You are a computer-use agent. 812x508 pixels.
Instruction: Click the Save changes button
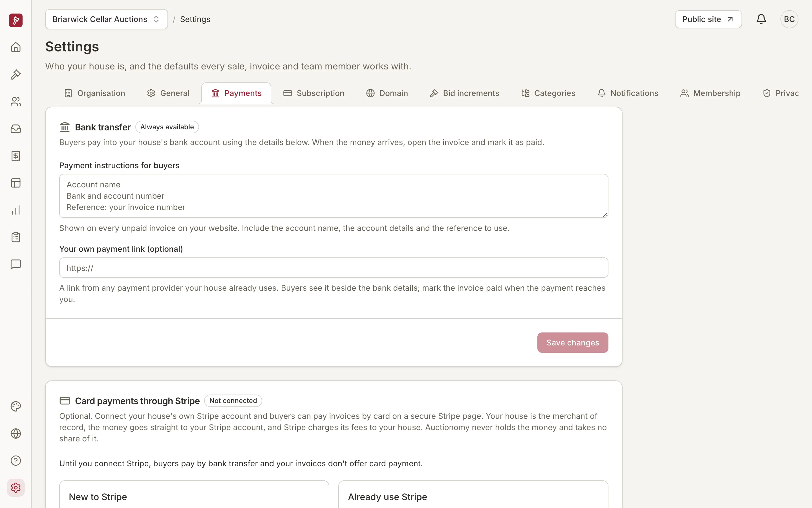(572, 343)
